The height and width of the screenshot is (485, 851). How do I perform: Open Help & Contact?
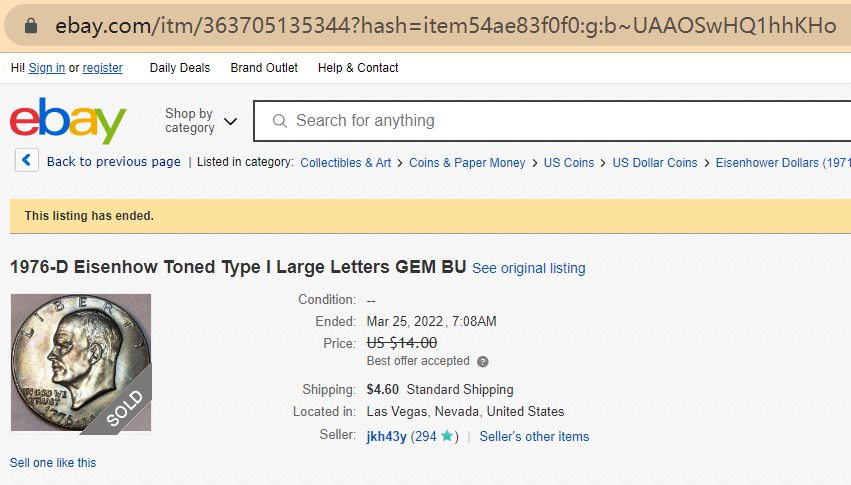tap(358, 68)
